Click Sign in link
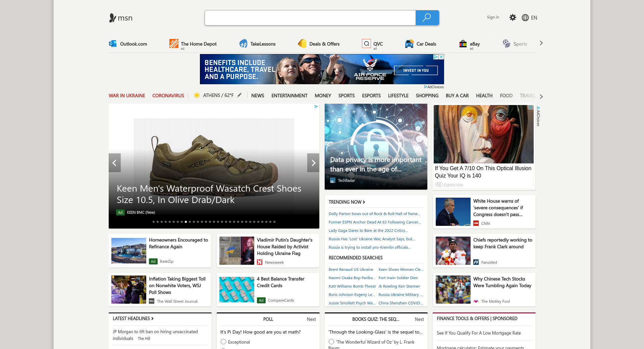 click(x=493, y=17)
